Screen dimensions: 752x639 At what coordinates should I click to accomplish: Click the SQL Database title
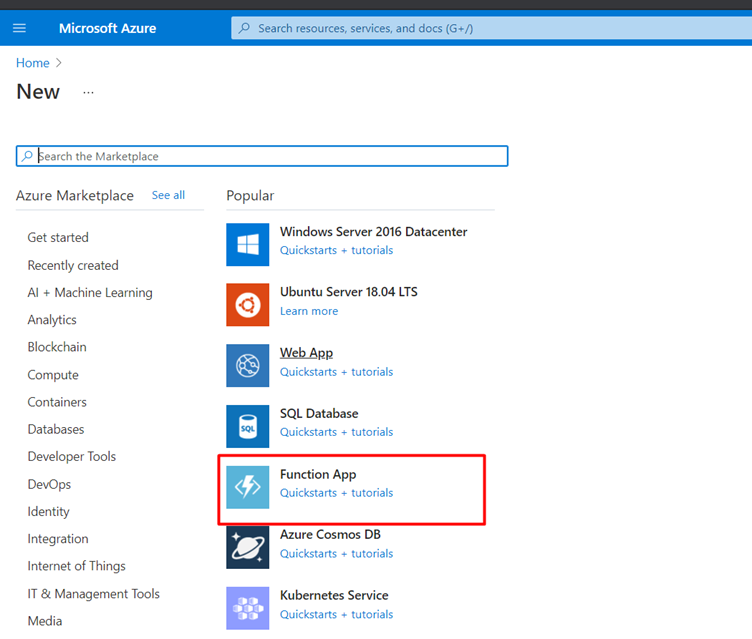click(319, 414)
